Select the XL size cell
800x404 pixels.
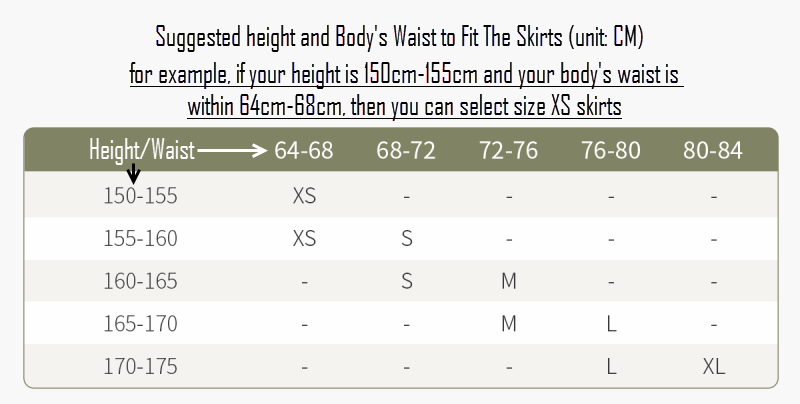pos(713,366)
